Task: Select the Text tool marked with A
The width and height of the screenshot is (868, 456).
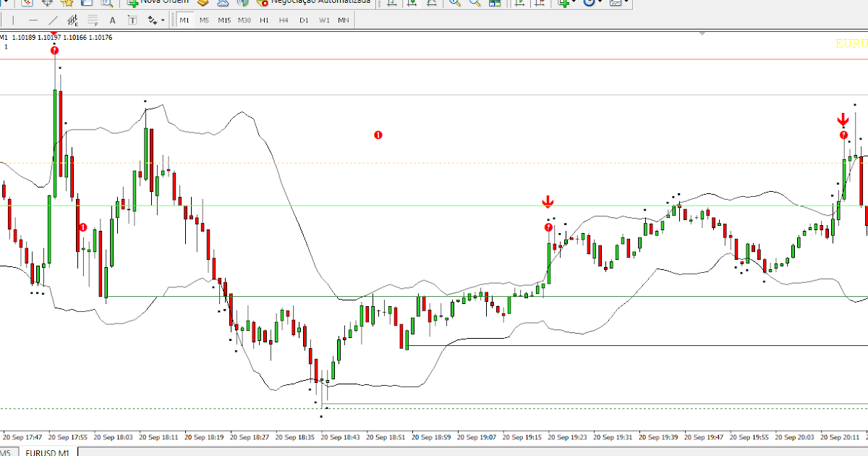Action: pos(112,20)
